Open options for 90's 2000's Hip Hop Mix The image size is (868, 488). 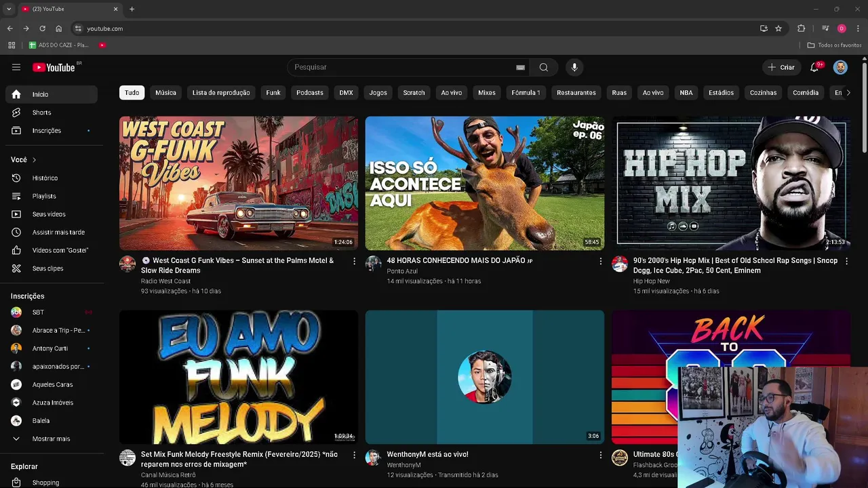[x=846, y=261]
